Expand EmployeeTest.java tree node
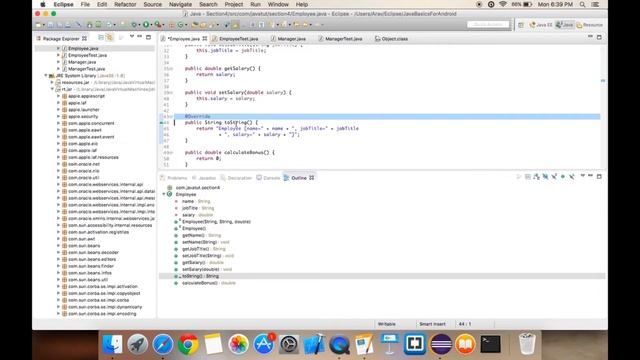 point(58,55)
